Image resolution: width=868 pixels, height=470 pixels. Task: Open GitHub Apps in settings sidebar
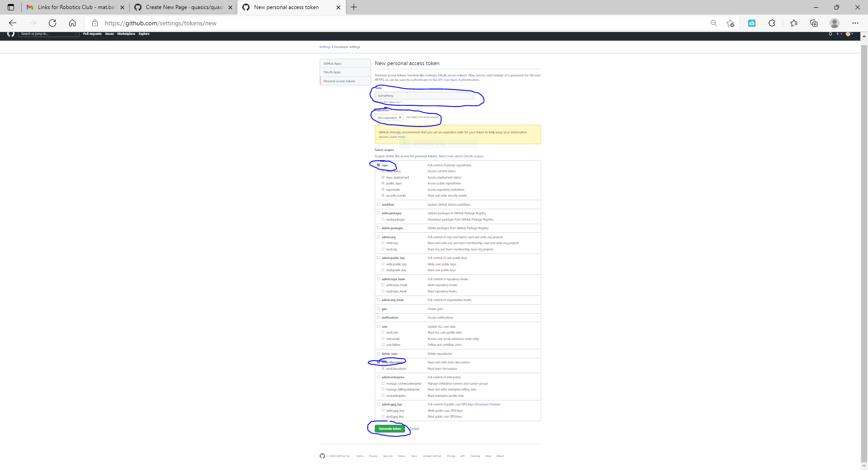coord(345,64)
